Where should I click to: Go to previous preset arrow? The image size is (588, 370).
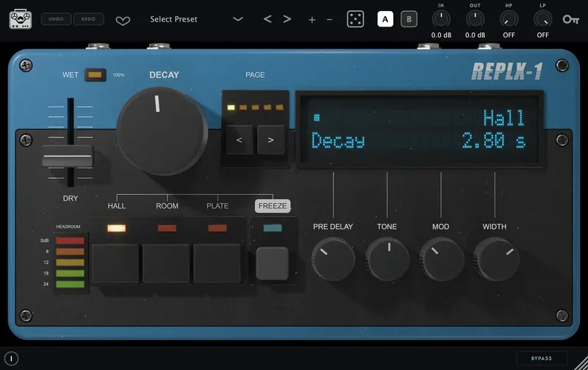pyautogui.click(x=268, y=19)
